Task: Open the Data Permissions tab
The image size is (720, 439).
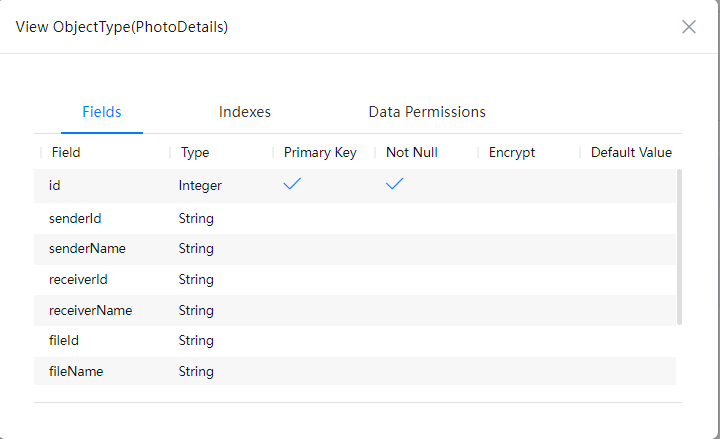Action: [x=427, y=112]
